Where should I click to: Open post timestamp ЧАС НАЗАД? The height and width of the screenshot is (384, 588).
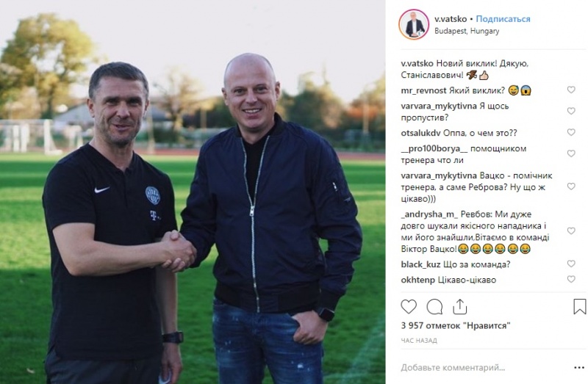click(x=418, y=341)
